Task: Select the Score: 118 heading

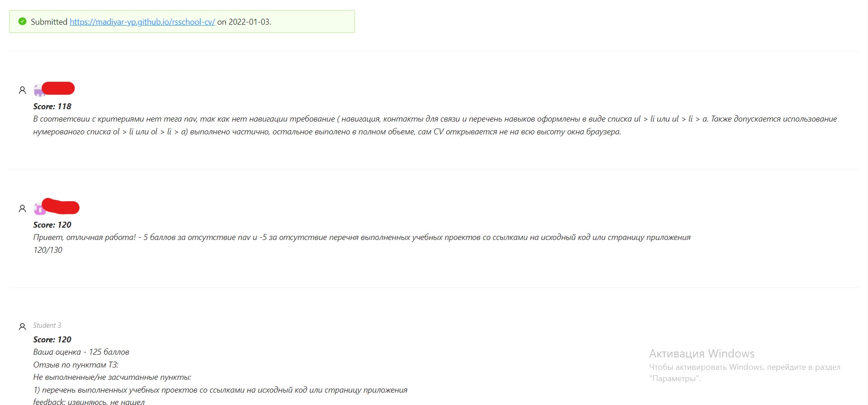Action: coord(52,106)
